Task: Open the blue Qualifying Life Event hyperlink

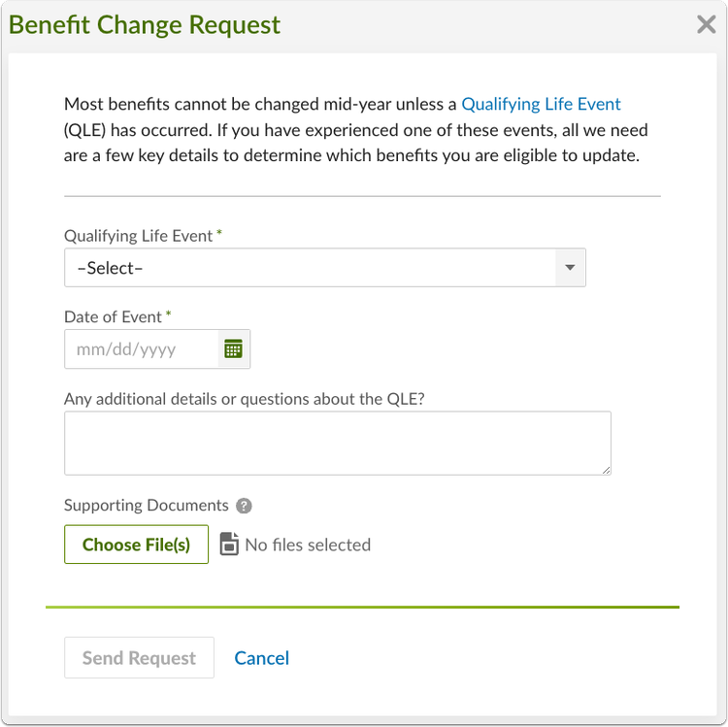Action: (x=541, y=104)
